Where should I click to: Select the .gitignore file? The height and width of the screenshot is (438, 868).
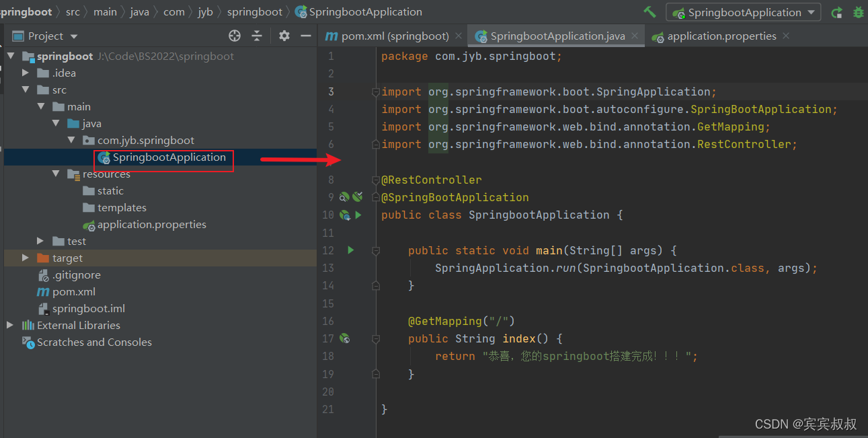[77, 275]
